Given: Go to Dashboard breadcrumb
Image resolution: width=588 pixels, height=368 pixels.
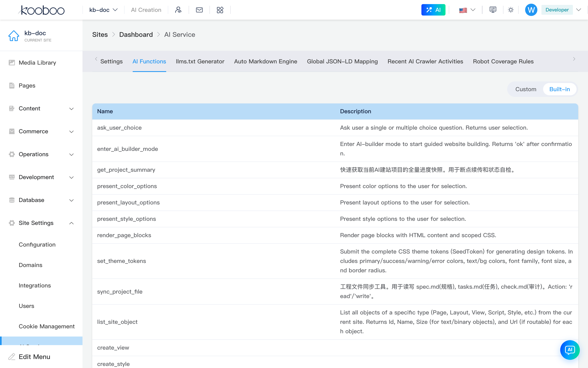Looking at the screenshot, I should (136, 35).
